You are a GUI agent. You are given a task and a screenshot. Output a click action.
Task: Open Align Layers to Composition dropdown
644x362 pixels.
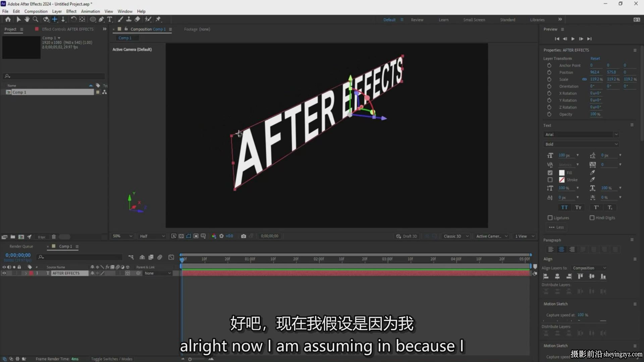(589, 268)
